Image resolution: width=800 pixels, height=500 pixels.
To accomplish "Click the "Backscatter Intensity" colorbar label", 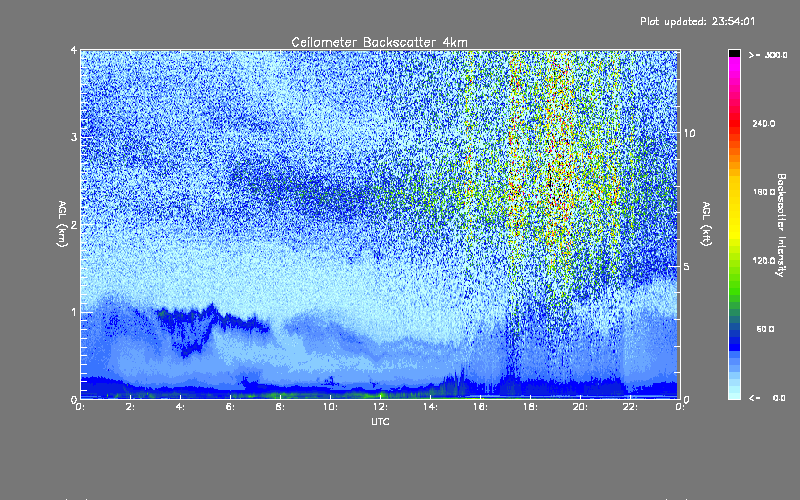I will pyautogui.click(x=781, y=225).
